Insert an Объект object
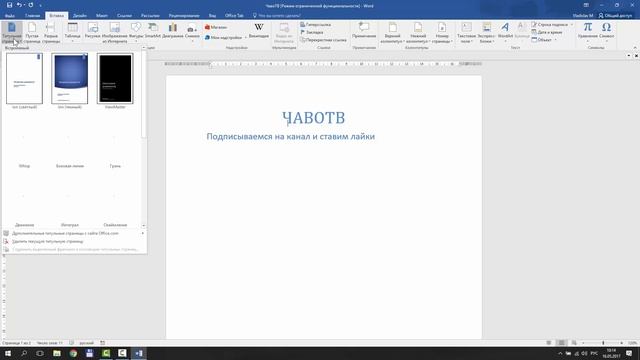This screenshot has width=640, height=360. pos(544,40)
